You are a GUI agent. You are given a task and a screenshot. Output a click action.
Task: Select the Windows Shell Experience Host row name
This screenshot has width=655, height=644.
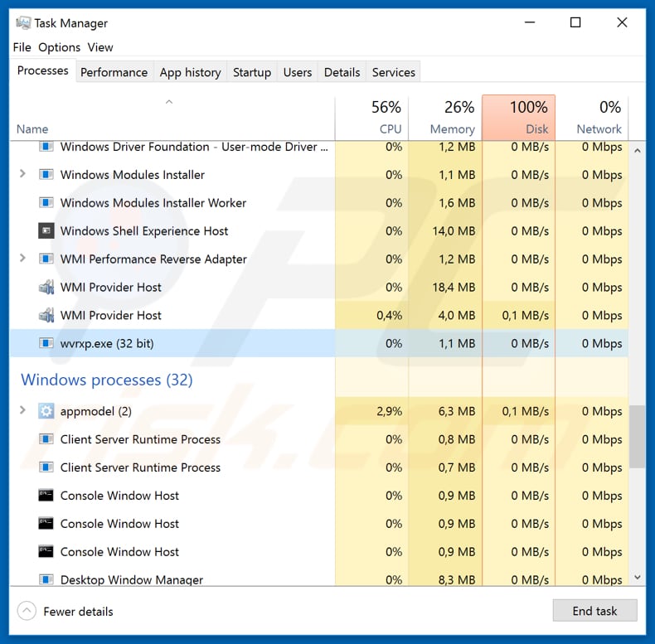click(144, 231)
